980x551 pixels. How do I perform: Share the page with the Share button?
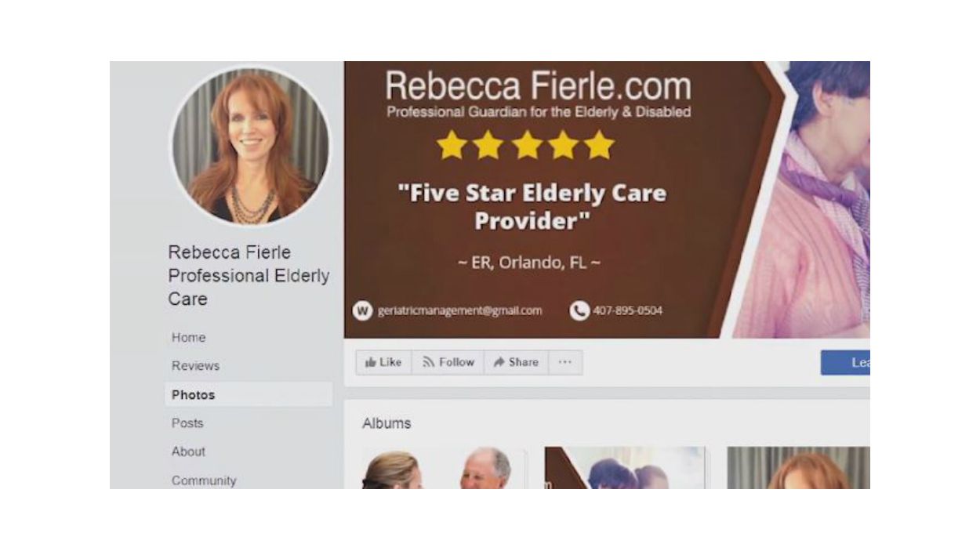(516, 362)
